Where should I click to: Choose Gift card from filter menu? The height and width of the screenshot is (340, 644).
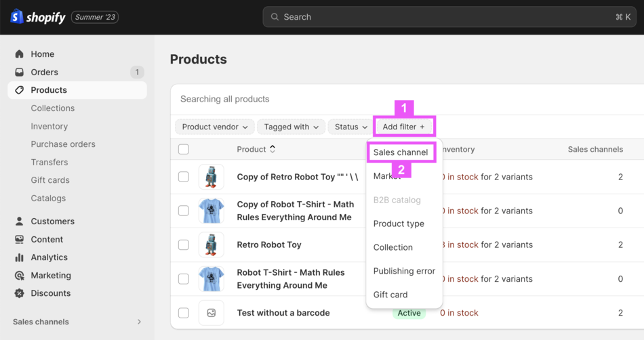point(390,295)
